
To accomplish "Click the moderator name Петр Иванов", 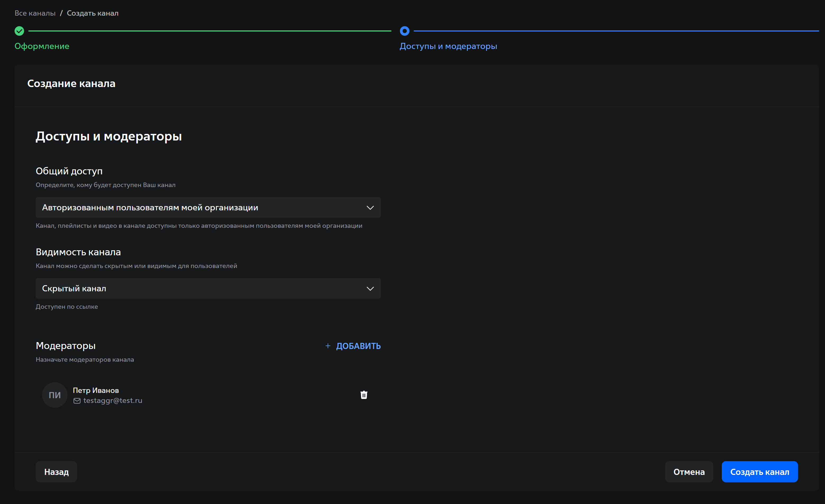I will (x=96, y=390).
